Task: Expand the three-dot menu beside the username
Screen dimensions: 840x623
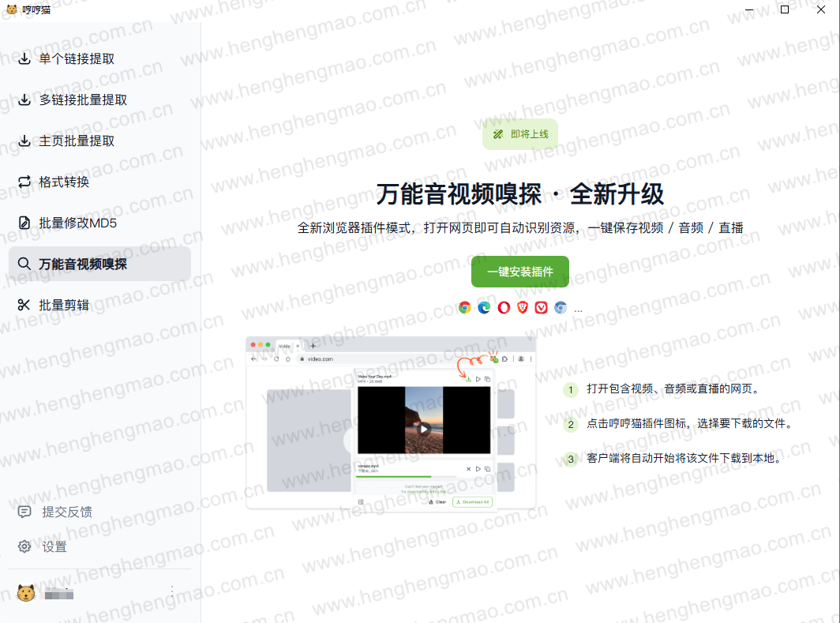Action: point(172,591)
